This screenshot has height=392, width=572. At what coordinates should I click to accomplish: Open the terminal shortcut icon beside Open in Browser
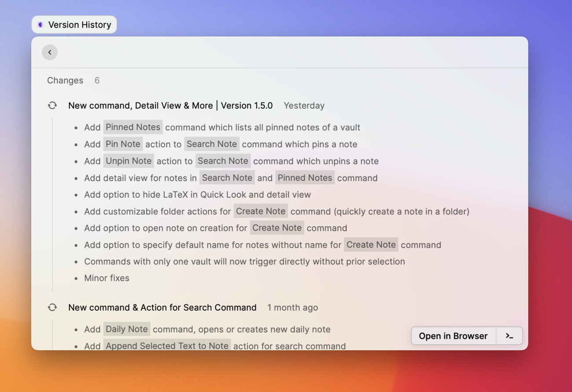tap(509, 336)
